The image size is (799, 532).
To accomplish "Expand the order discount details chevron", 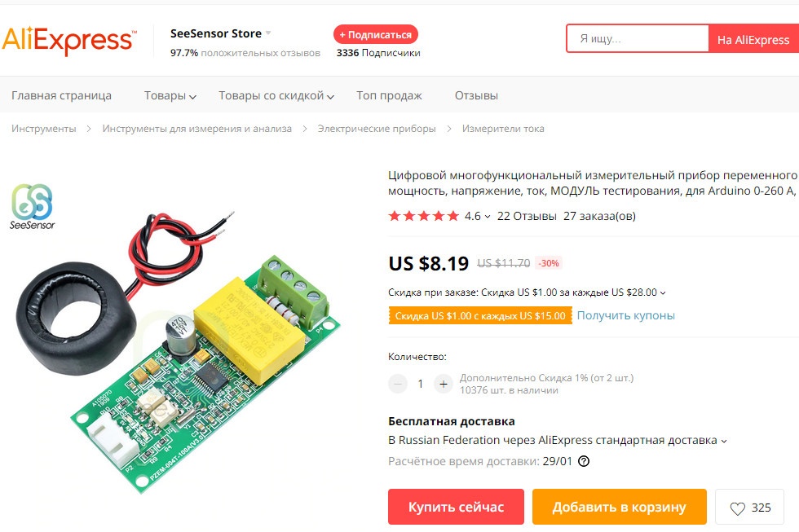I will 662,292.
